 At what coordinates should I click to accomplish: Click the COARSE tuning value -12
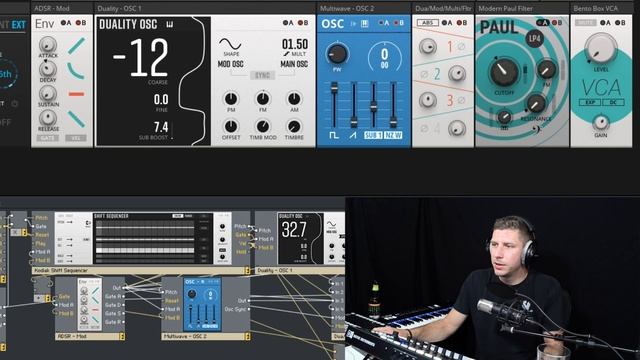tap(140, 58)
